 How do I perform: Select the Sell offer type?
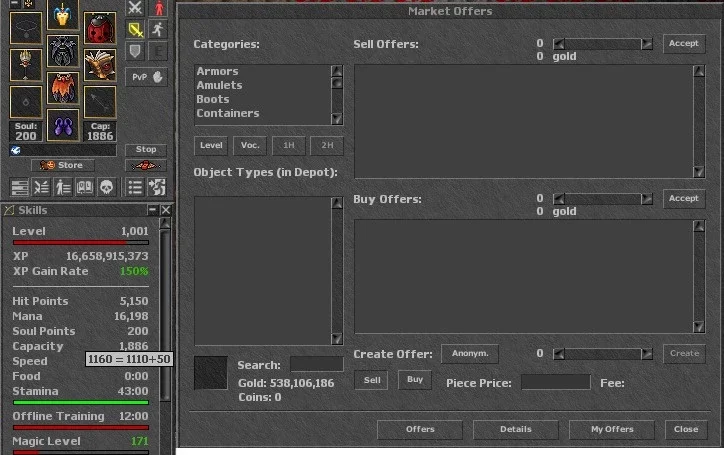[371, 380]
